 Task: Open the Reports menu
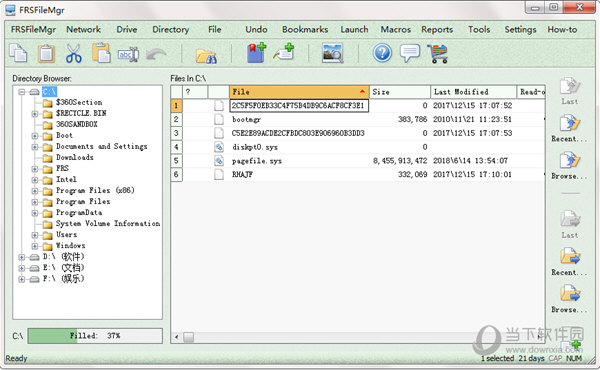437,29
